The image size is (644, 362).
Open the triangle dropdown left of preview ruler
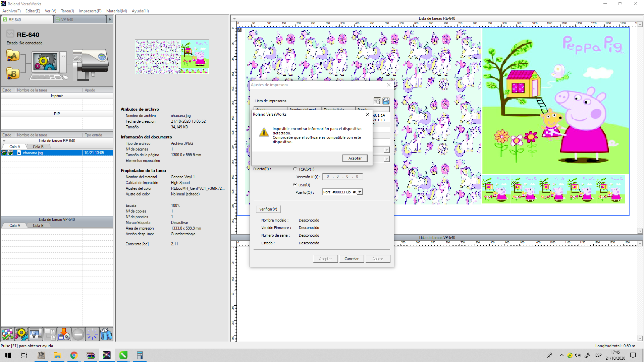point(234,19)
